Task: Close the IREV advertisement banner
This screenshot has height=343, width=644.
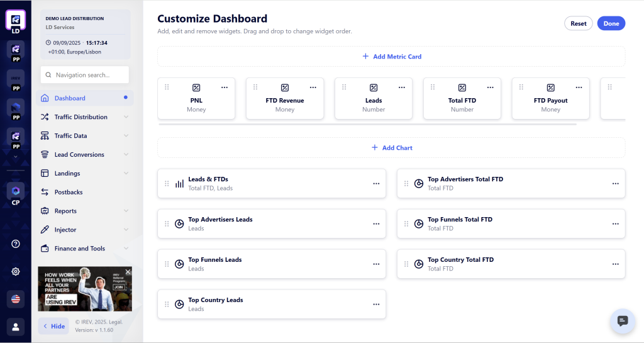Action: [128, 272]
